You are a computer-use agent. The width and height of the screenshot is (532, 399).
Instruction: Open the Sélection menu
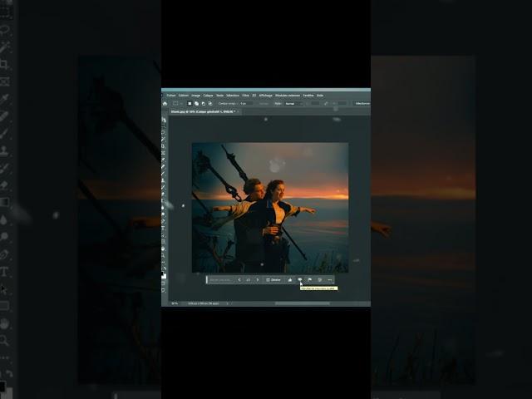[x=233, y=96]
